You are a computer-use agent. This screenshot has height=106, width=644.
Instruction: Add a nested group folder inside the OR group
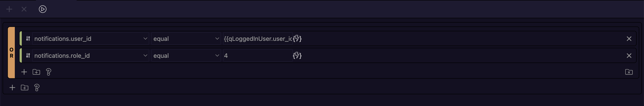coord(37,72)
